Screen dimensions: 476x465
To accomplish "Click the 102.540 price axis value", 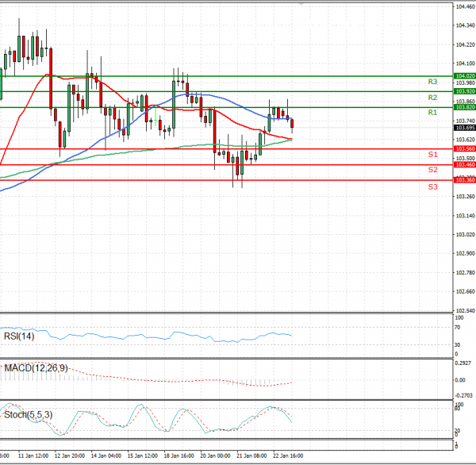I will click(466, 311).
